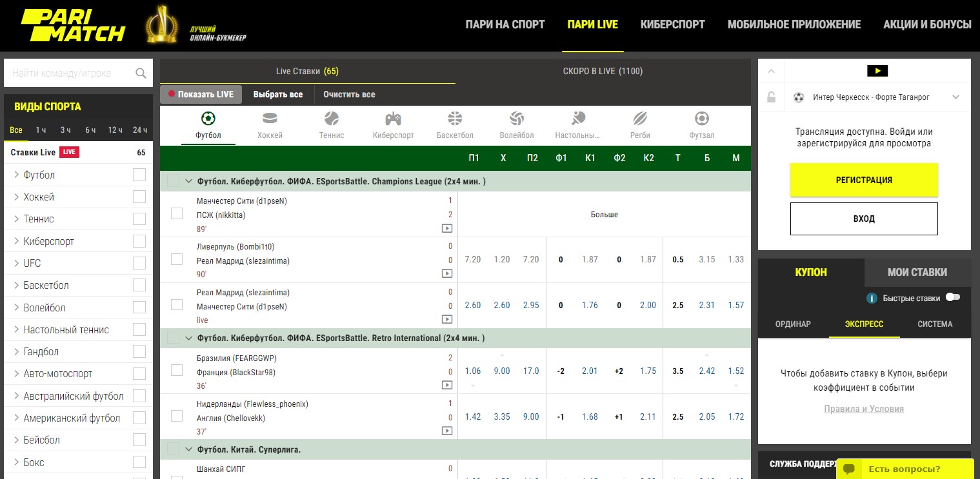Click Показать LIVE button
Viewport: 980px width, 479px height.
pyautogui.click(x=201, y=94)
